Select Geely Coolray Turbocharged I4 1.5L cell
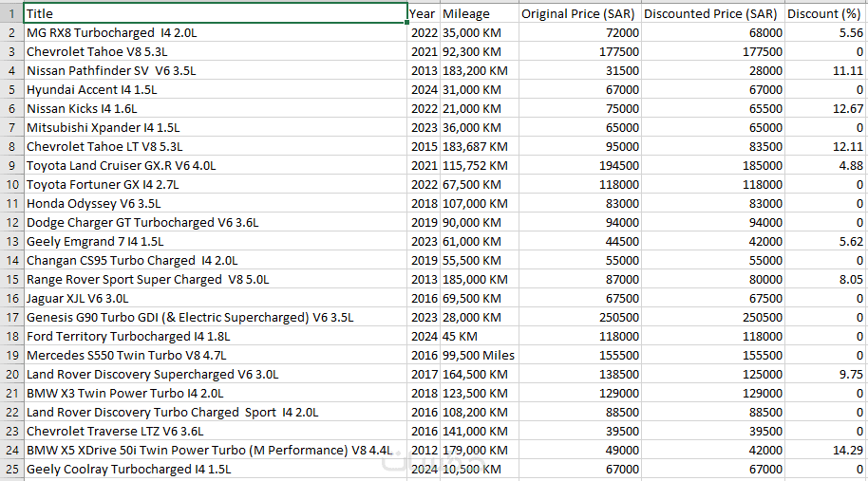This screenshot has width=868, height=481. click(216, 470)
